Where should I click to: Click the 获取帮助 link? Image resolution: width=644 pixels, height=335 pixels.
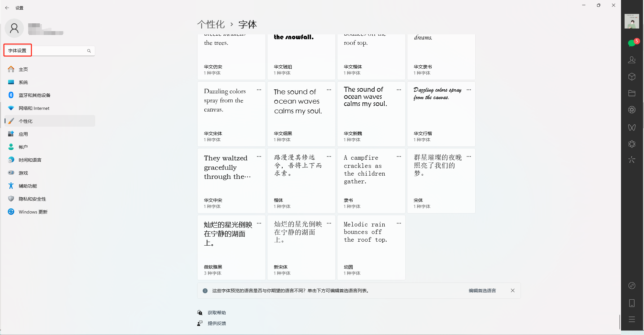217,313
